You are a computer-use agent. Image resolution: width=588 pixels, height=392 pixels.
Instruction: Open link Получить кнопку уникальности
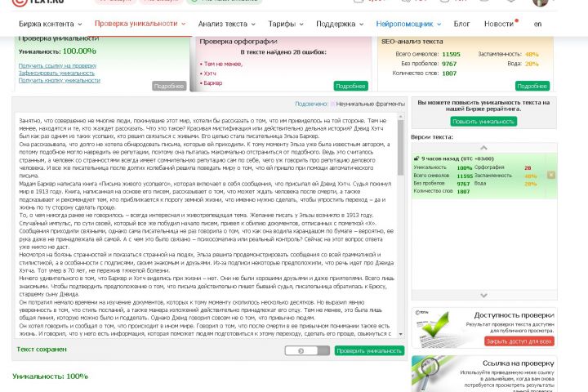[x=60, y=80]
